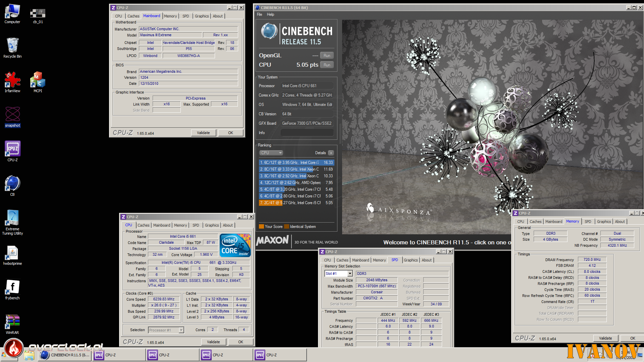Open the Computer desktop icon
644x362 pixels.
[12, 14]
